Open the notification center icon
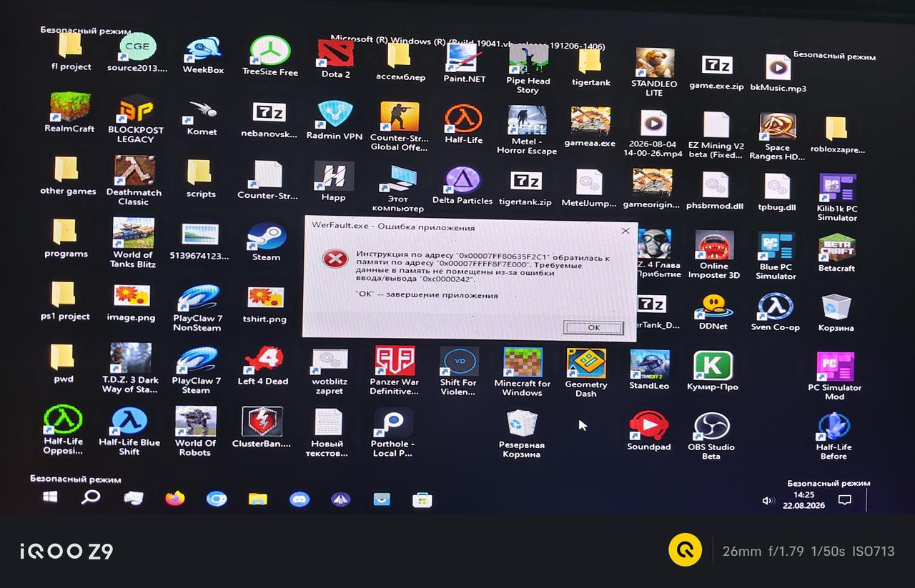Viewport: 915px width, 588px height. (844, 500)
